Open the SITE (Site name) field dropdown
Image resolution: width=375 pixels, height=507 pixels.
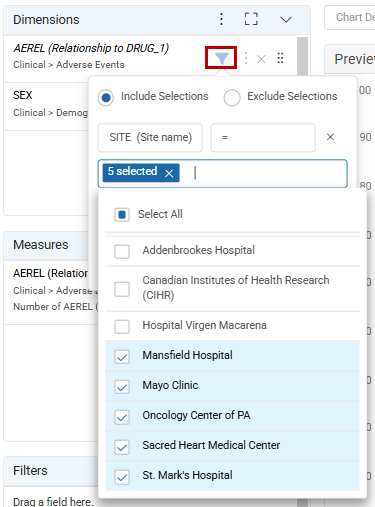[150, 137]
